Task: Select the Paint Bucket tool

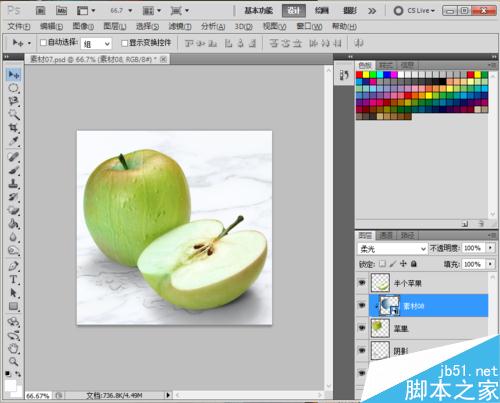Action: (13, 223)
